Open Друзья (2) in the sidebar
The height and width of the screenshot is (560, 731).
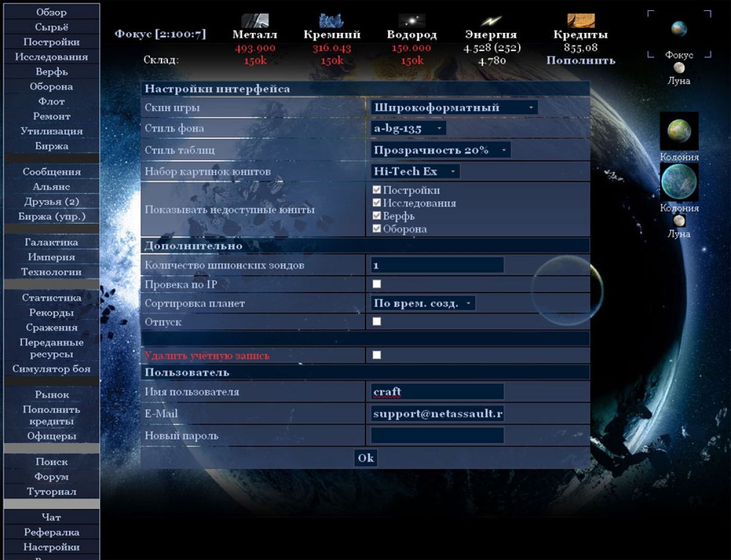52,202
